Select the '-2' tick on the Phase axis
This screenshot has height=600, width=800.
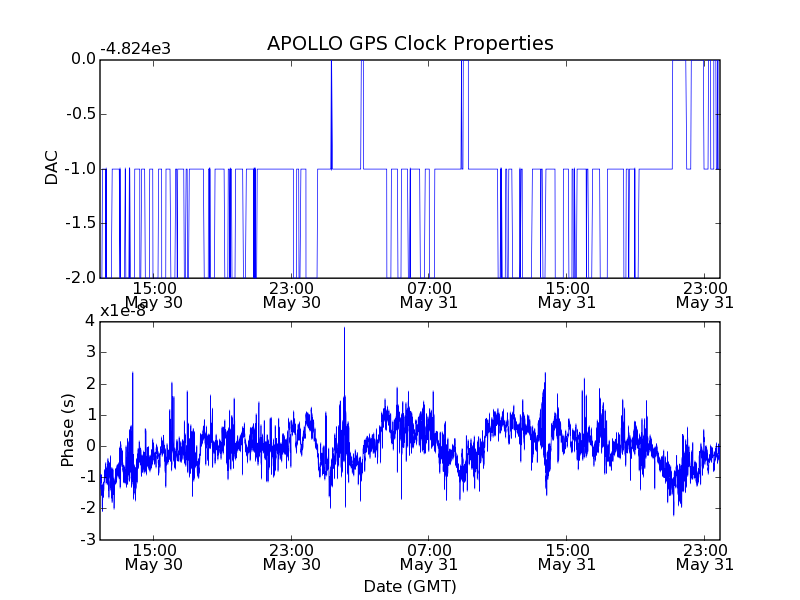click(x=88, y=508)
